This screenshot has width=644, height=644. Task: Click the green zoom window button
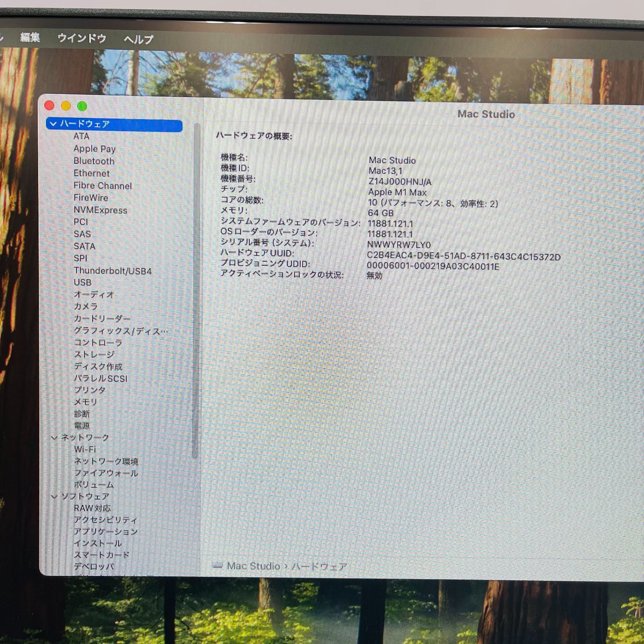tap(82, 106)
